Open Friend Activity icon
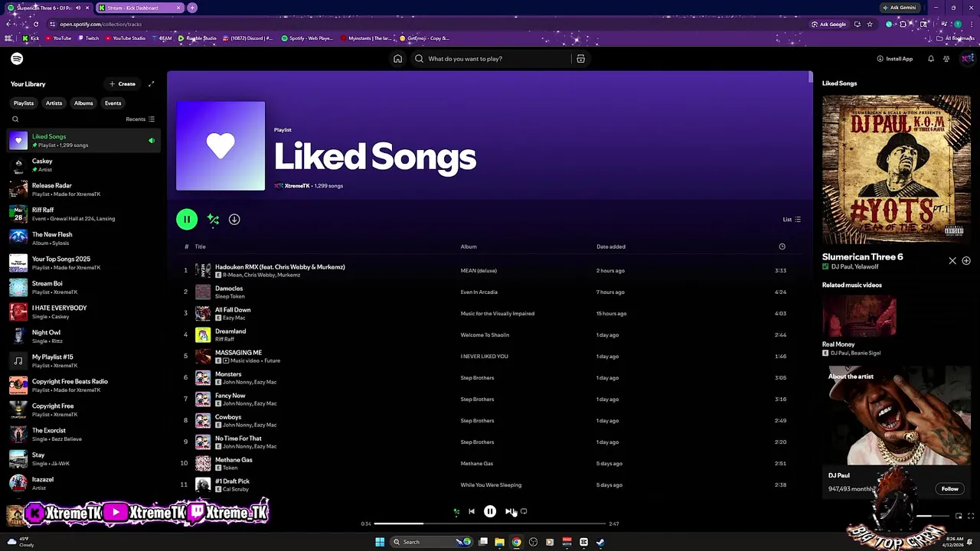Screen dimensions: 980x551 pos(946,59)
